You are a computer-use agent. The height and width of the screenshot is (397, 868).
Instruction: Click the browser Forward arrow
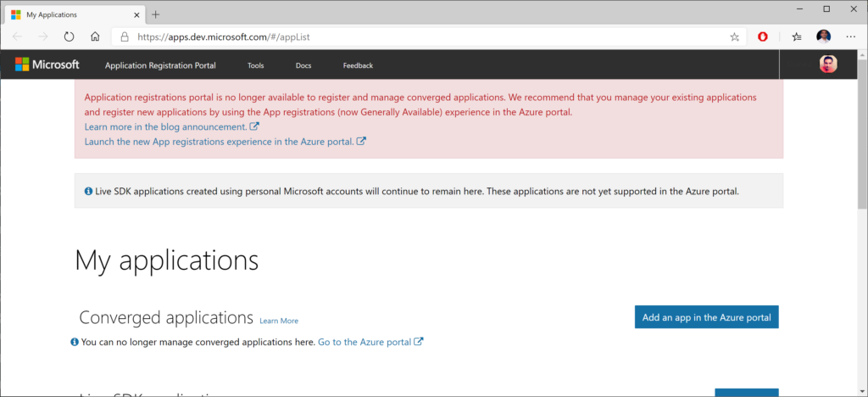[43, 36]
